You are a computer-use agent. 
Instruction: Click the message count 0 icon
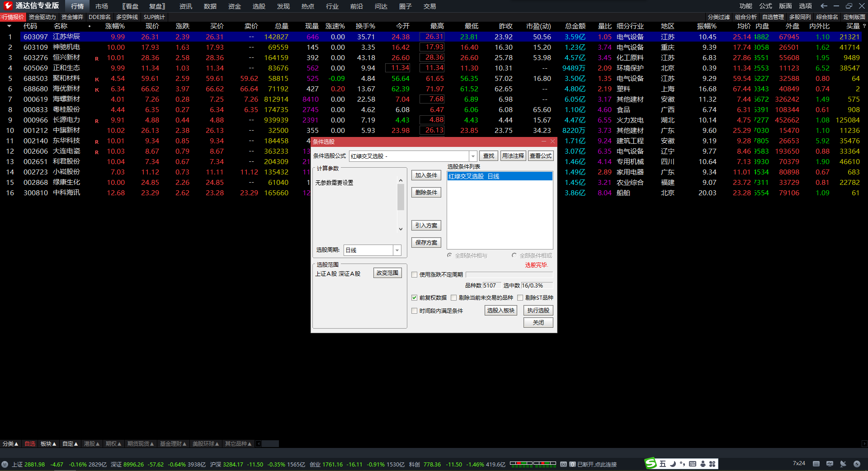coord(572,464)
